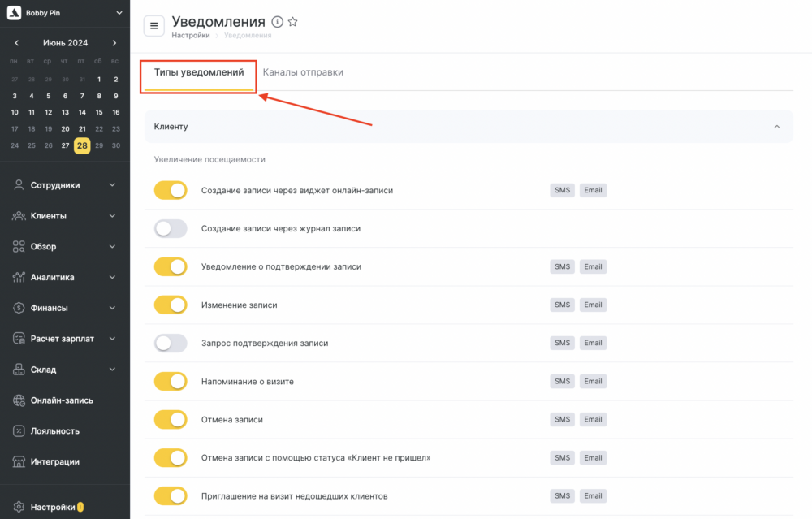This screenshot has width=812, height=519.
Task: Click the info icon beside Уведомления title
Action: tap(277, 22)
